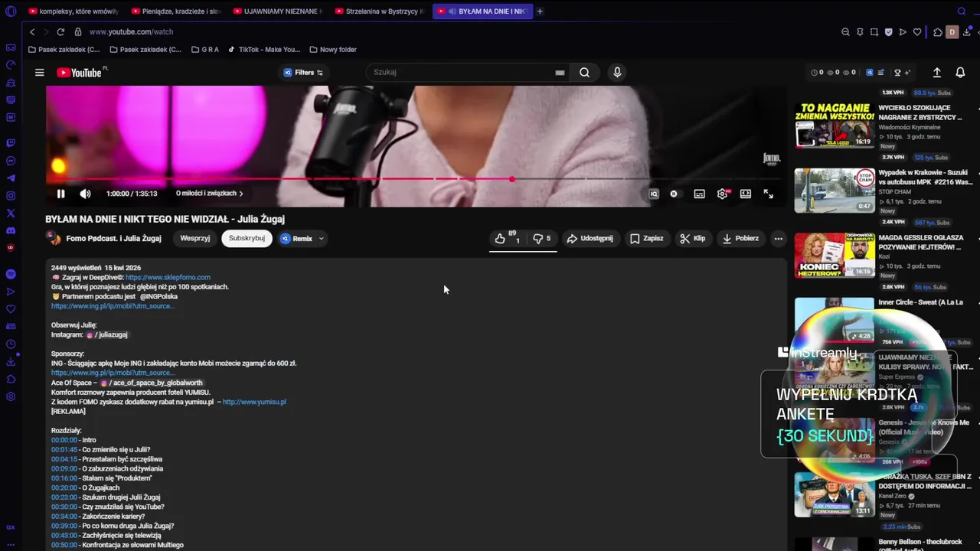This screenshot has height=551, width=980.
Task: Download video with Pobierz button
Action: (x=740, y=238)
